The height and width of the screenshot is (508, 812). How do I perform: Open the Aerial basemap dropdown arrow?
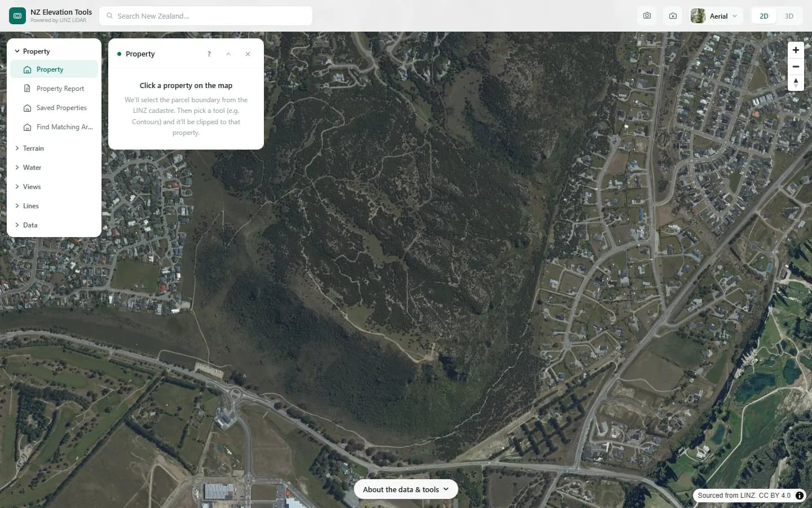(x=735, y=16)
